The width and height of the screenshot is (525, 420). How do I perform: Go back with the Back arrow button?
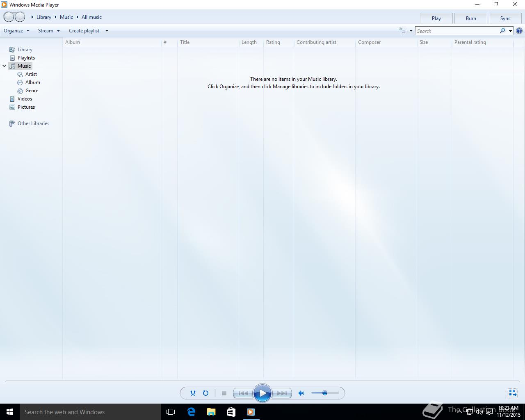point(9,17)
